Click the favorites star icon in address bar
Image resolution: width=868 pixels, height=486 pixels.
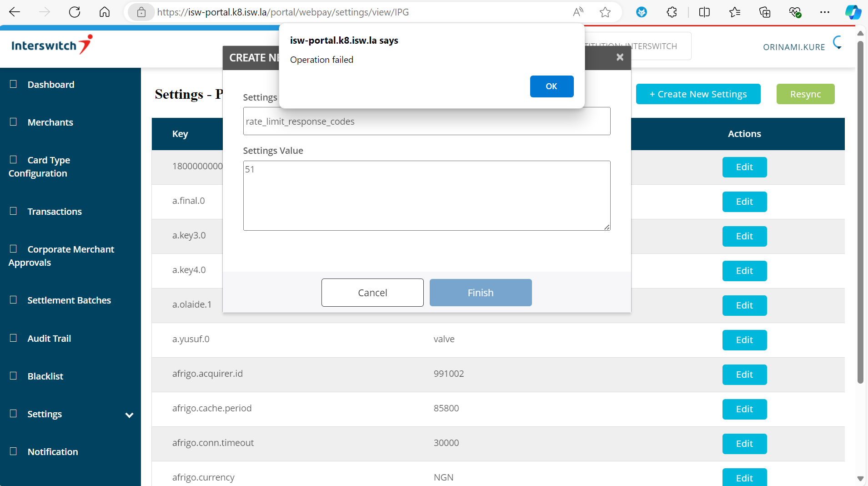click(x=605, y=12)
